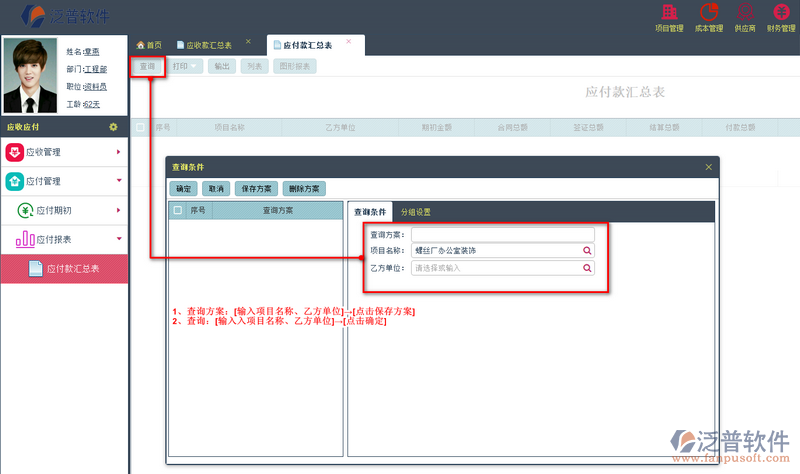Click into the 查询方案 input field
Screen dimensions: 800x474
503,235
